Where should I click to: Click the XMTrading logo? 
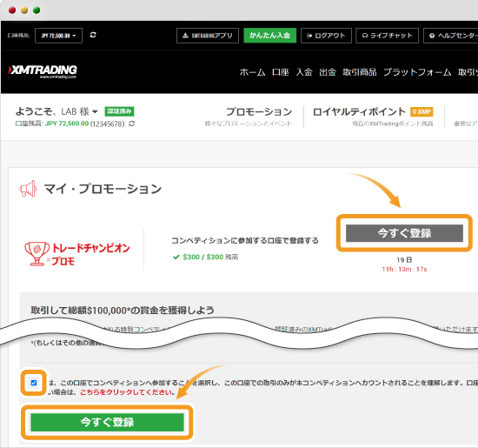43,71
